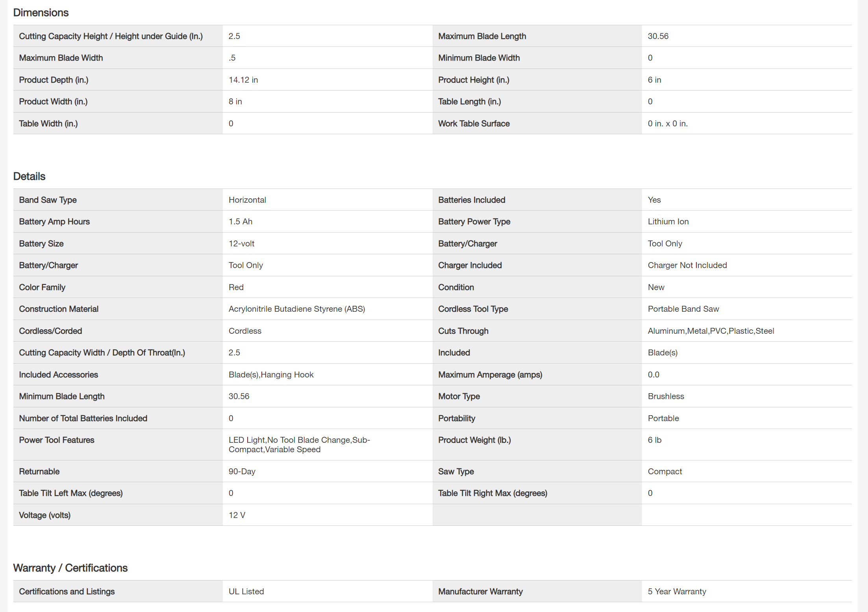Viewport: 868px width, 612px height.
Task: Select the Cuts Through materials list value
Action: [711, 331]
